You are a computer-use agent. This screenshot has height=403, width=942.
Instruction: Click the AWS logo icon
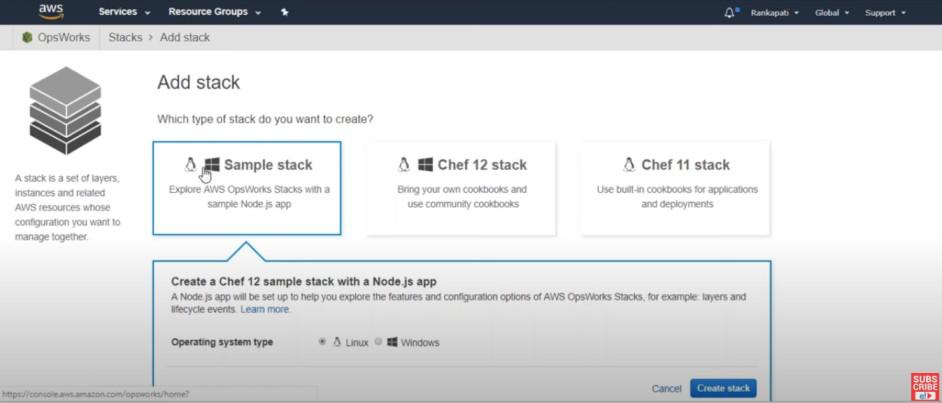(x=51, y=12)
